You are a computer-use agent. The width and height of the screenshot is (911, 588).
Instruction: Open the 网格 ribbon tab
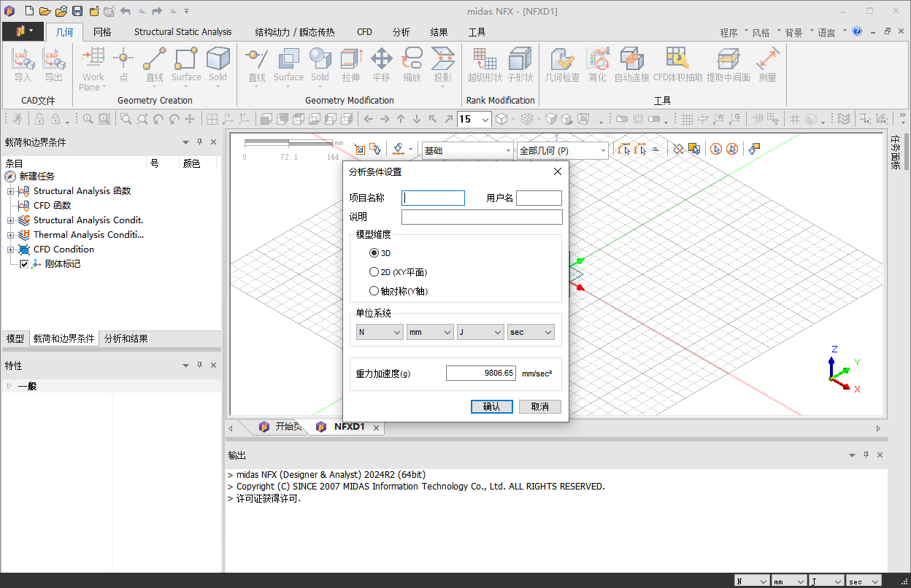click(x=102, y=32)
